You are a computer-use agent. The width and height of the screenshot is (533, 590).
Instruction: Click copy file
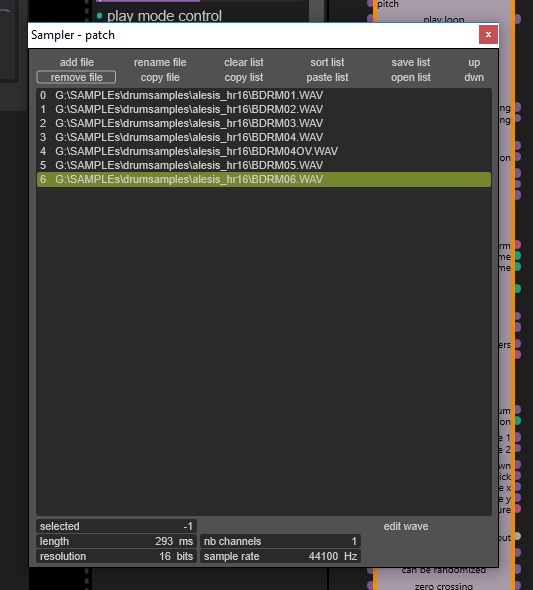[x=160, y=77]
